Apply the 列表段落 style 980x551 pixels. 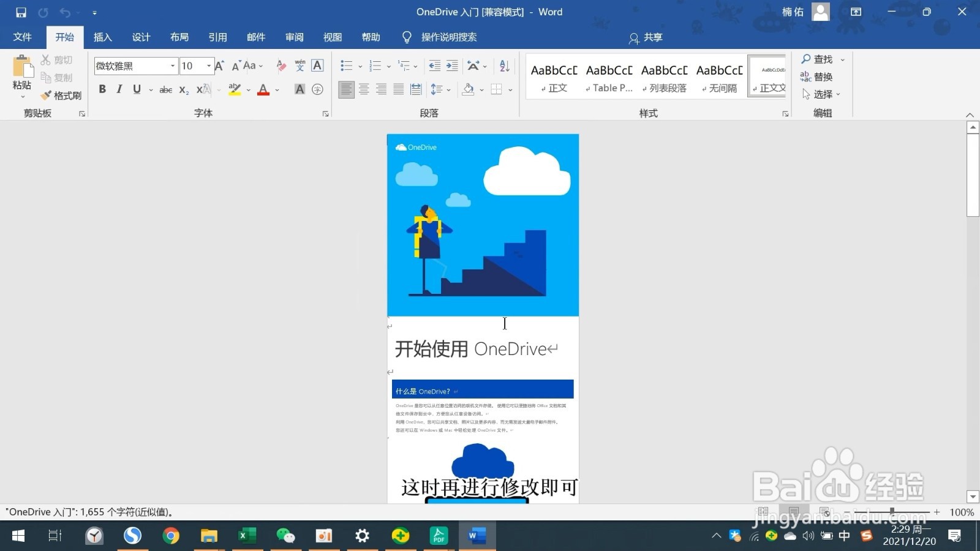point(665,77)
